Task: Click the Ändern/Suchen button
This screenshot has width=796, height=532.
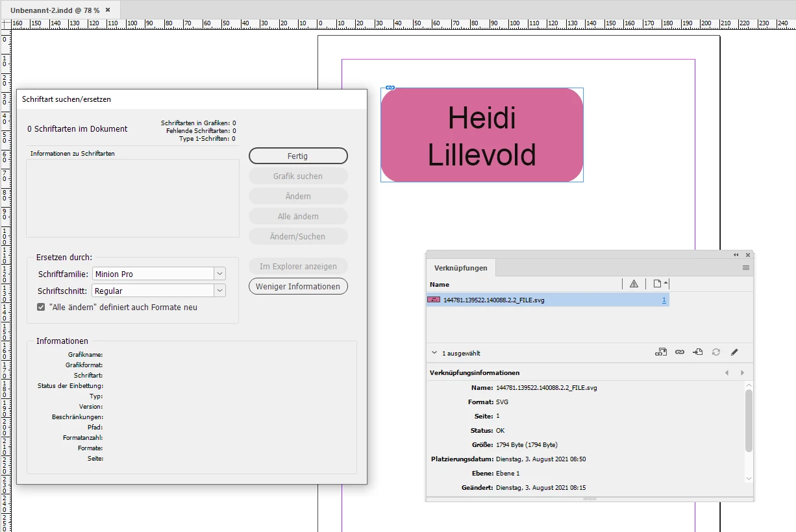Action: [298, 236]
